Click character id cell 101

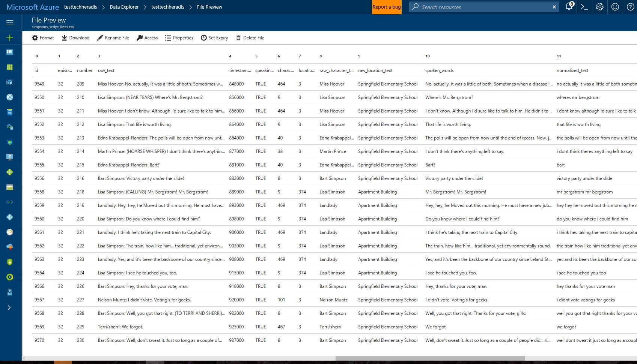coord(281,300)
